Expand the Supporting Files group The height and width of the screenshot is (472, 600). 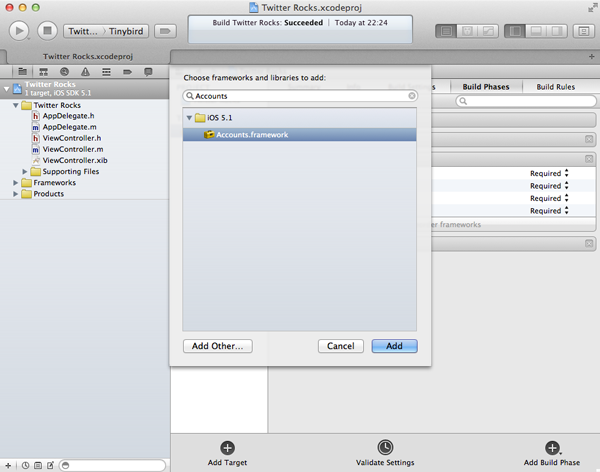click(x=25, y=171)
